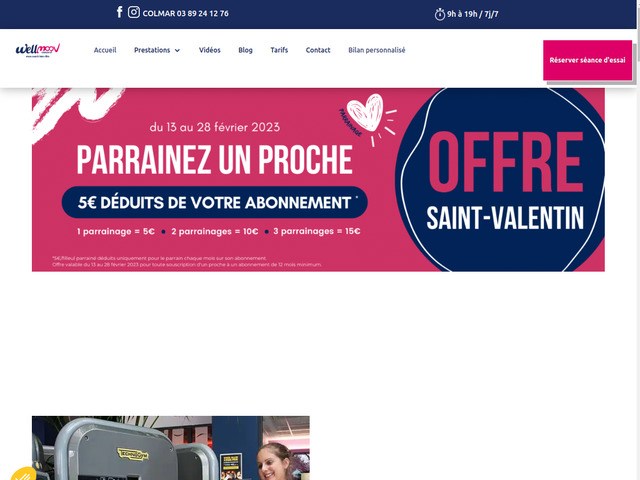The width and height of the screenshot is (640, 480).
Task: Open the Instagram profile icon
Action: (134, 12)
